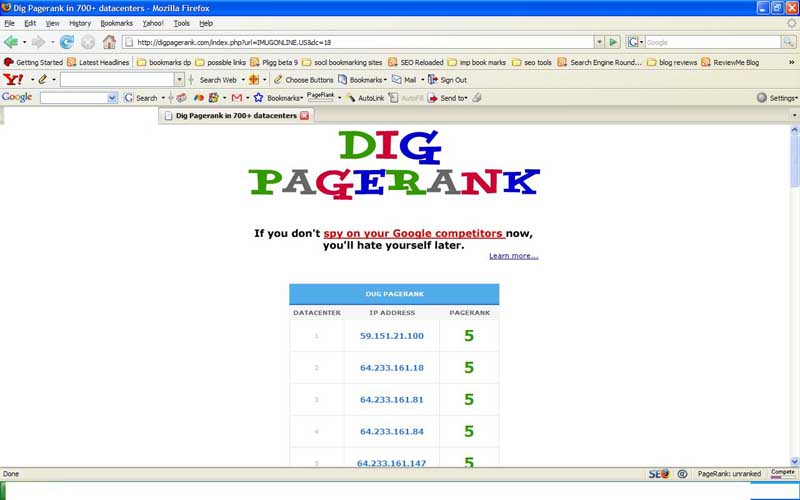Expand the Yahoo toolbar search box dropdown

(179, 80)
